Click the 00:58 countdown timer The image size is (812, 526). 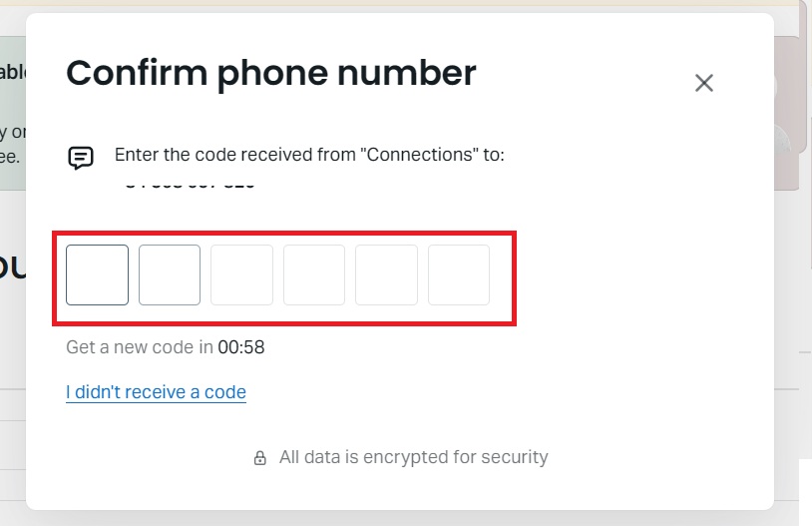[x=241, y=347]
